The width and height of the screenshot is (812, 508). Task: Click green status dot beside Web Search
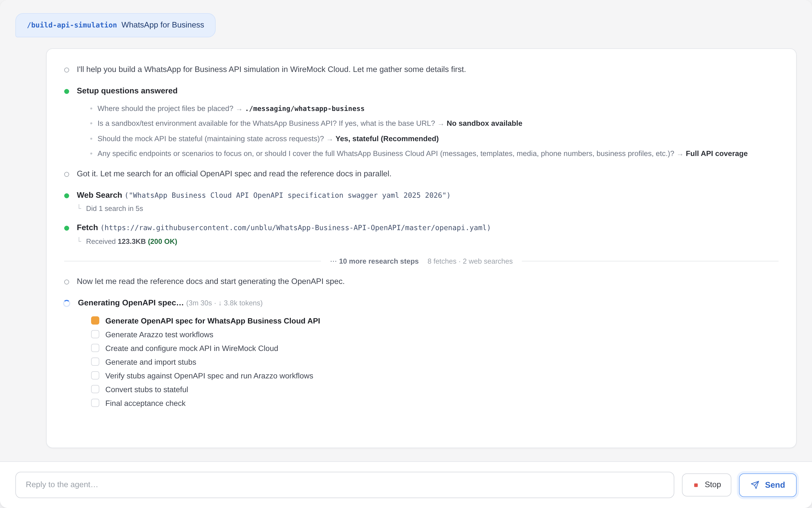pos(67,196)
